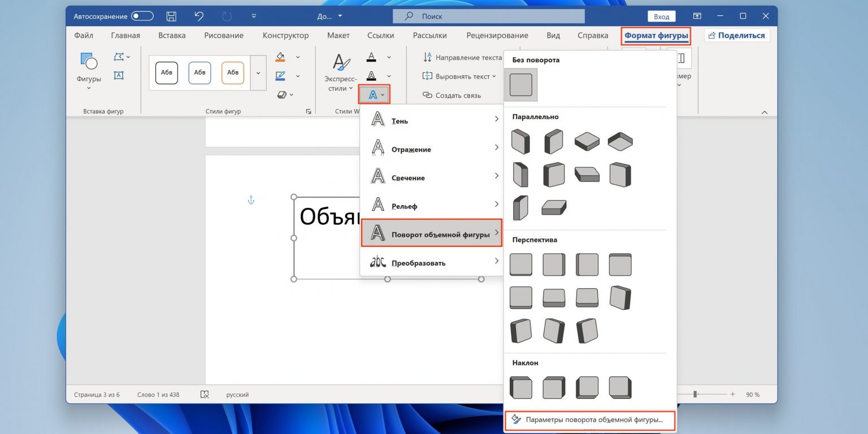Open the Тень submenu
Image resolution: width=868 pixels, height=434 pixels.
[x=432, y=119]
